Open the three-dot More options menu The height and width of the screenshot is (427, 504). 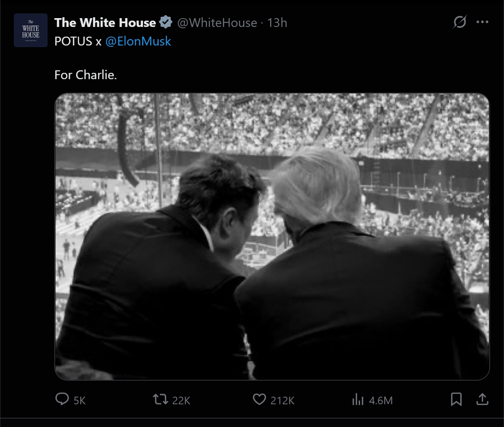pyautogui.click(x=482, y=22)
